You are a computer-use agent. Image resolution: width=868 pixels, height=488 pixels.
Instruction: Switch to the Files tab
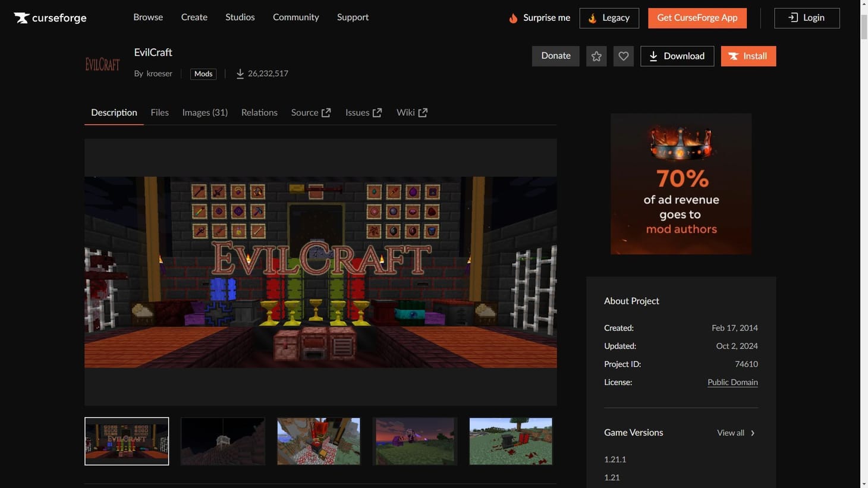159,112
